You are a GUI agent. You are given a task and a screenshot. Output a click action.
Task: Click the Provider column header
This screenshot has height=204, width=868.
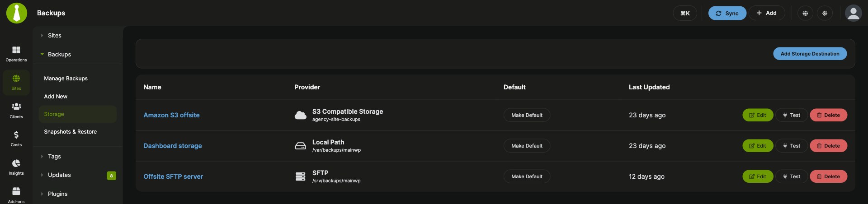coord(307,87)
